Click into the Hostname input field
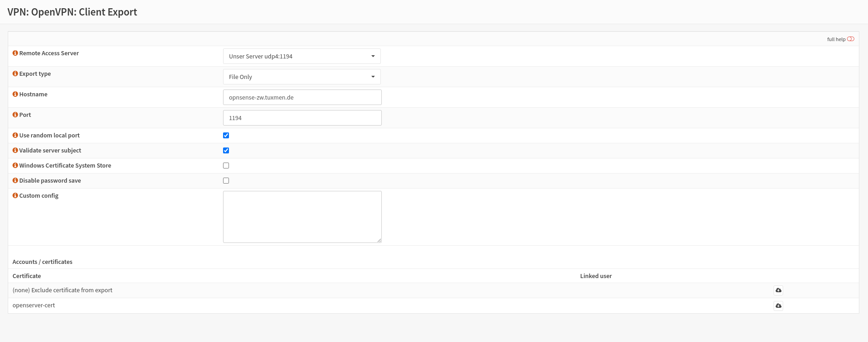The image size is (868, 342). (x=302, y=97)
